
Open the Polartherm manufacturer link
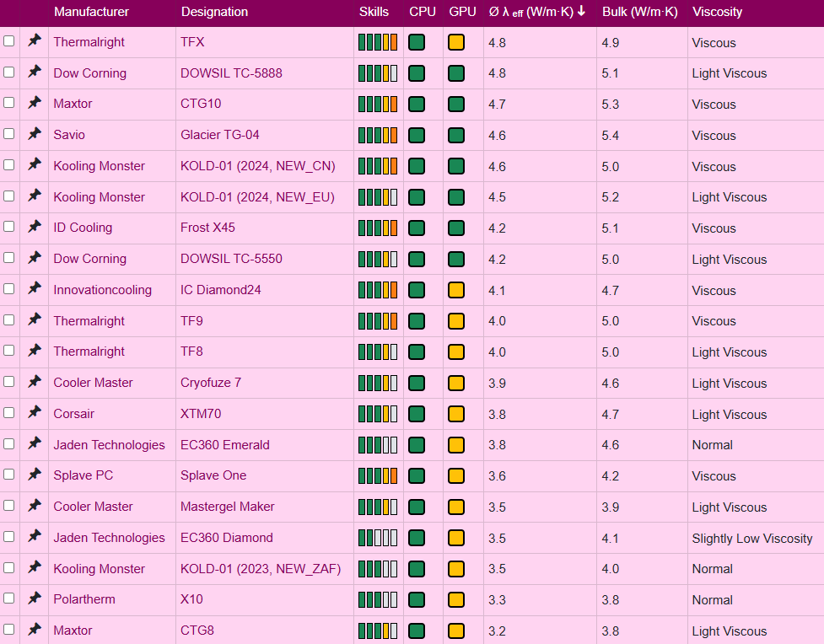pos(84,599)
